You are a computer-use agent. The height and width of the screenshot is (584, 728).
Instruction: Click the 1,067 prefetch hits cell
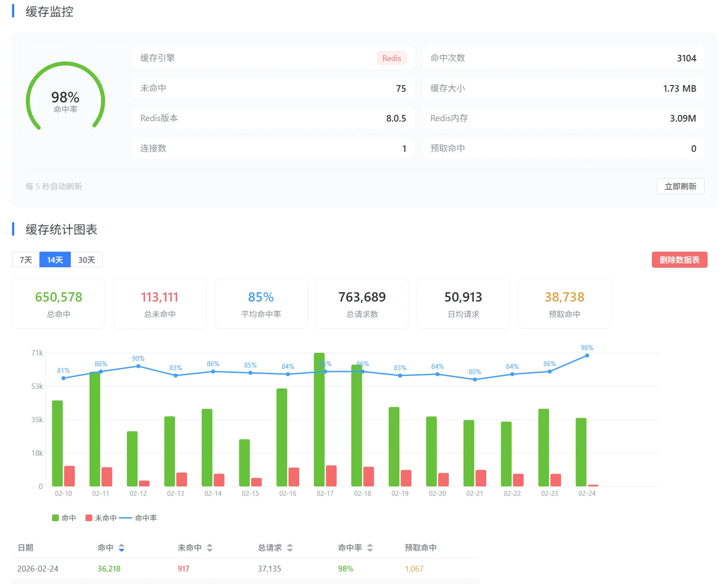[x=414, y=569]
